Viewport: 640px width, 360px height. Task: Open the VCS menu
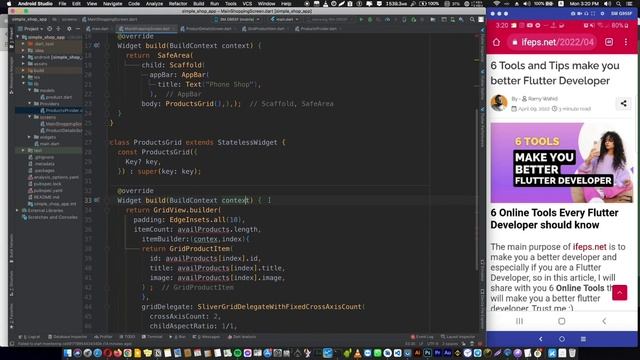point(247,3)
